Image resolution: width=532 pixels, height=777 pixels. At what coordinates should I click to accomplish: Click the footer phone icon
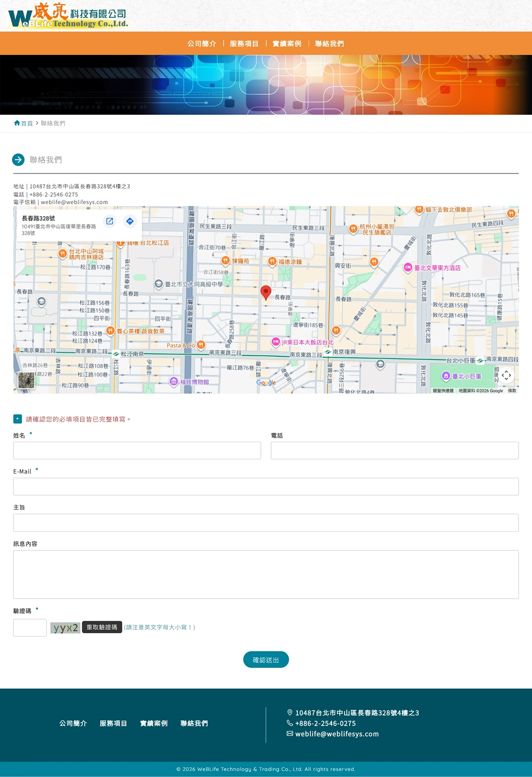[x=290, y=723]
